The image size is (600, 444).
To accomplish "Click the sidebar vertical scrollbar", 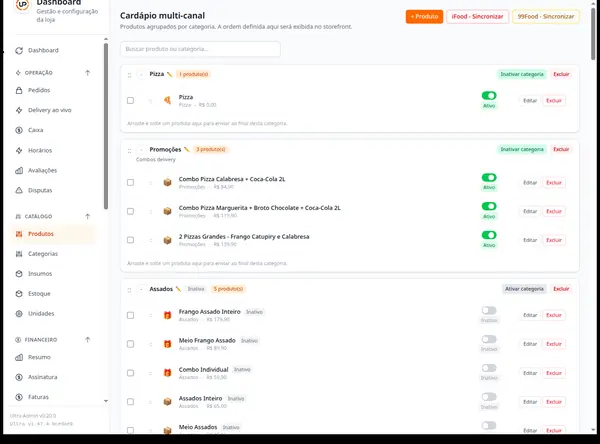I will coord(106,126).
